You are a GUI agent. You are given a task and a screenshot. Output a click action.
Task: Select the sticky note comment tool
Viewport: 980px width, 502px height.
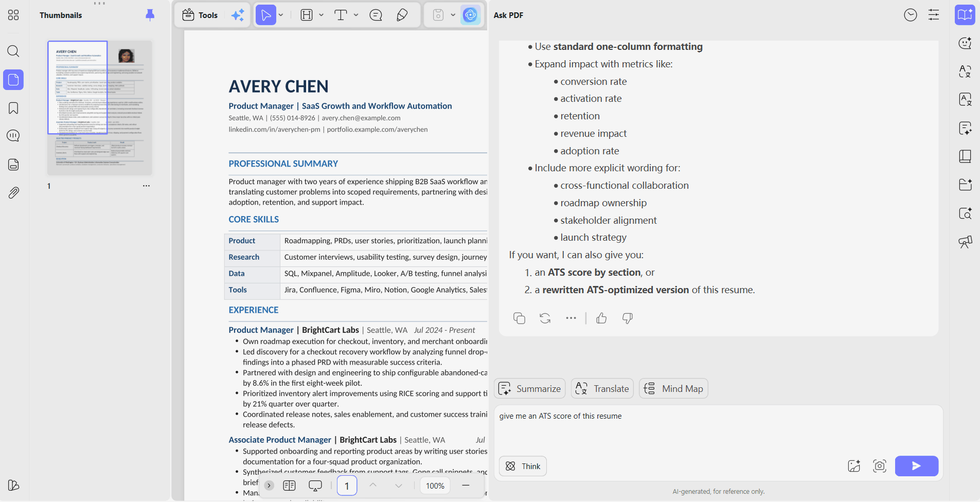pos(376,15)
